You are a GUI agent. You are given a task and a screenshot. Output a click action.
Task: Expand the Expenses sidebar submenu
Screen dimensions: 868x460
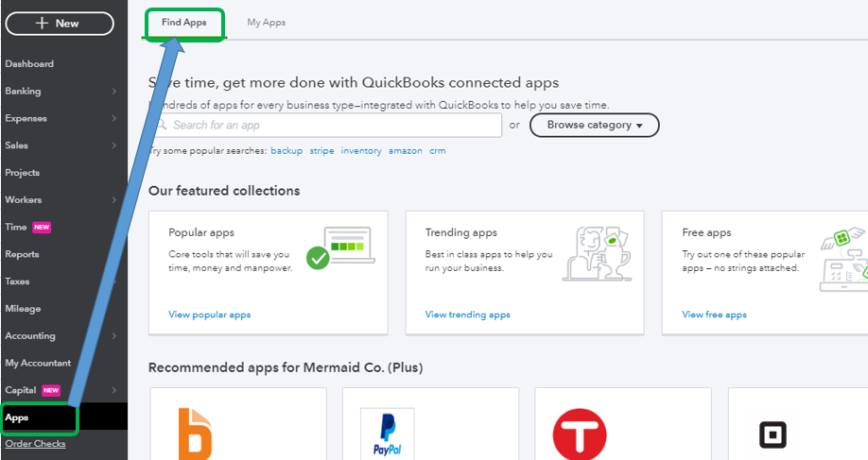113,119
